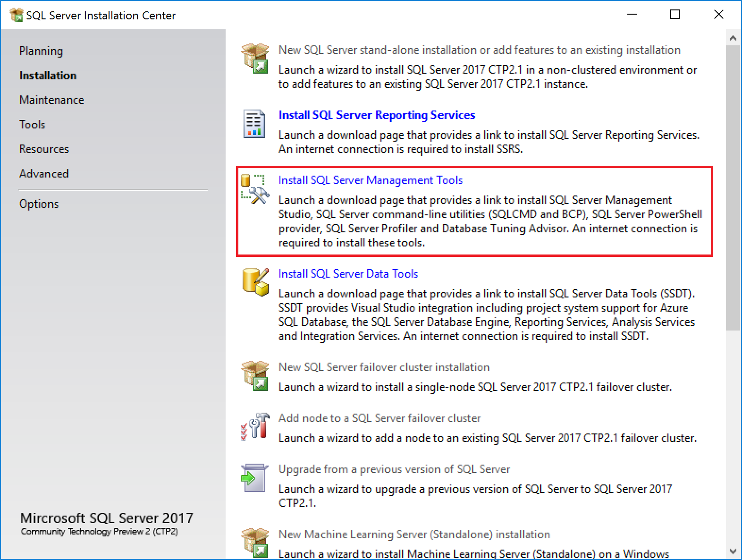
Task: Click the Machine Learning Server installation icon
Action: pyautogui.click(x=255, y=543)
